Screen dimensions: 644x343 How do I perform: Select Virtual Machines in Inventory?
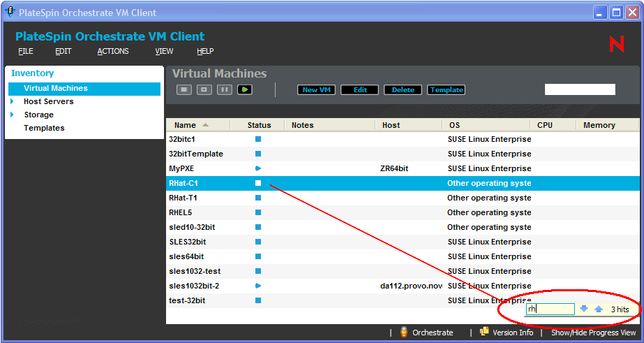[84, 89]
